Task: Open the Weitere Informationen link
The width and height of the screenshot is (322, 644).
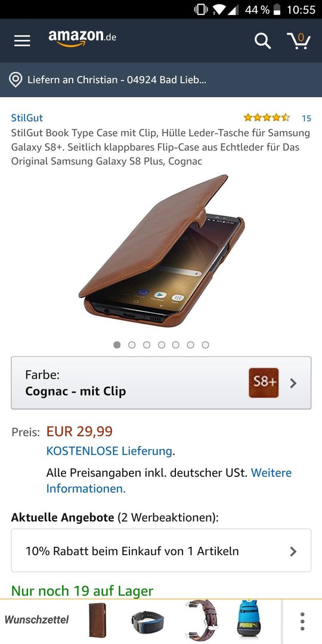Action: tap(169, 481)
